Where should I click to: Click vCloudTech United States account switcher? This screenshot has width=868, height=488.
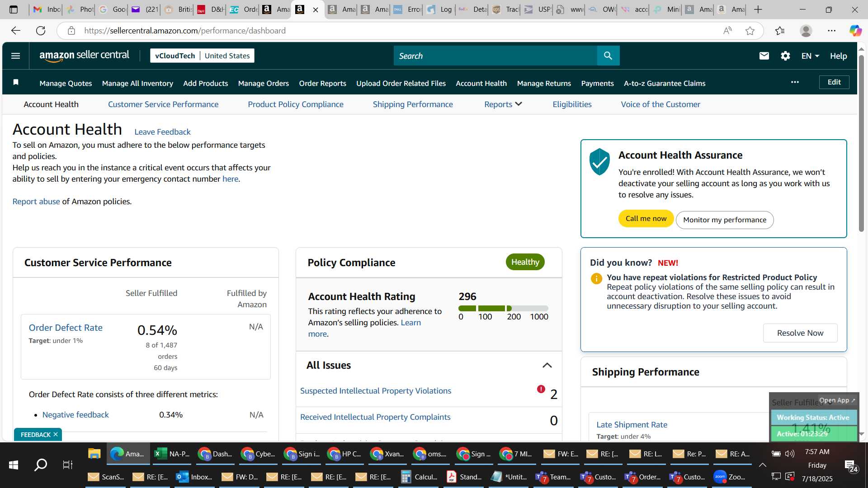click(x=202, y=56)
